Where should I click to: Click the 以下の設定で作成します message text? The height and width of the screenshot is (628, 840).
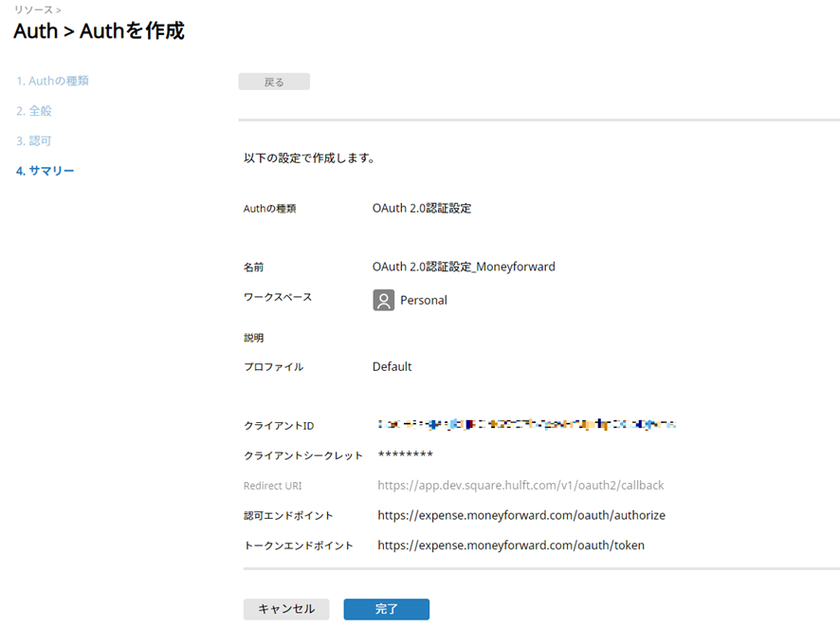click(309, 158)
